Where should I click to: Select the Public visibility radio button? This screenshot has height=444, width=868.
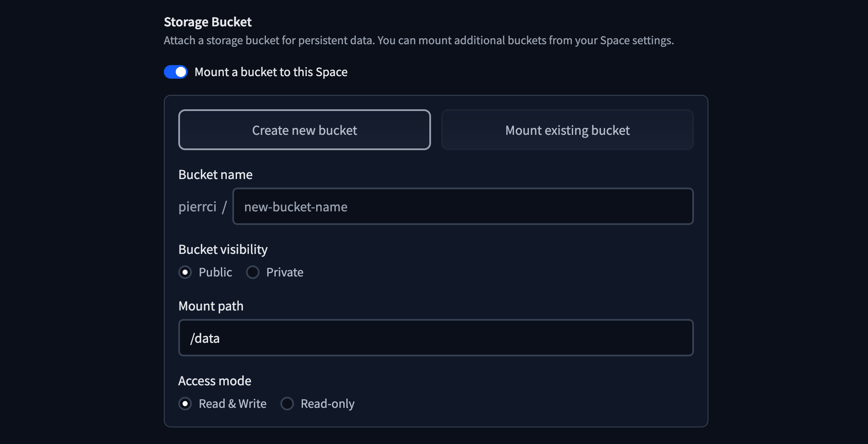tap(185, 272)
